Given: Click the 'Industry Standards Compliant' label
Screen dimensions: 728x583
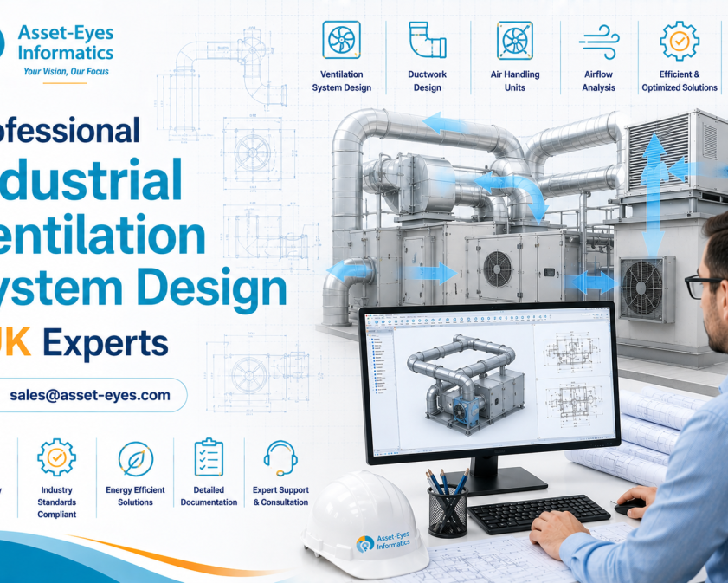Looking at the screenshot, I should pos(56,502).
